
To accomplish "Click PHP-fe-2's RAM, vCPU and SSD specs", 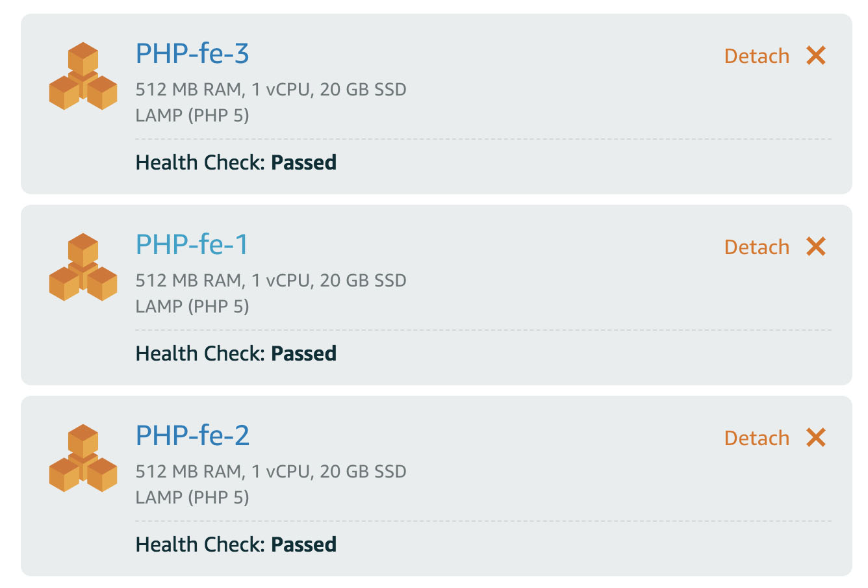I will [x=271, y=472].
